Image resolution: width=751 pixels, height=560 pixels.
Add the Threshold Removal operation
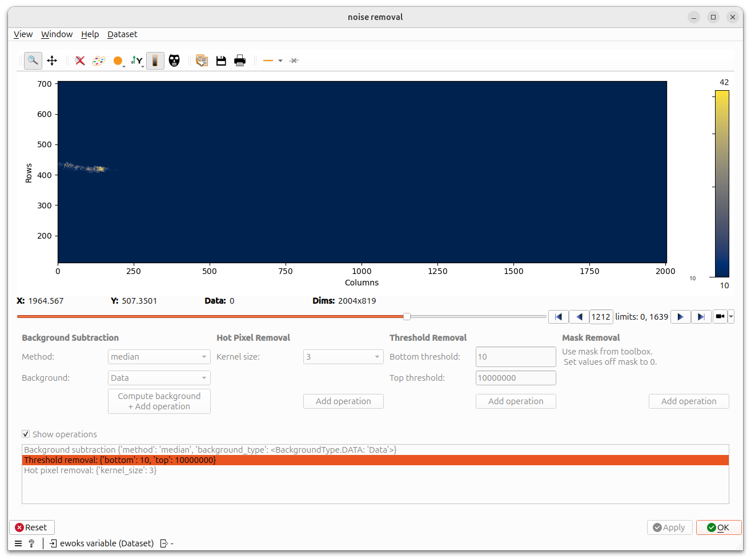point(516,401)
